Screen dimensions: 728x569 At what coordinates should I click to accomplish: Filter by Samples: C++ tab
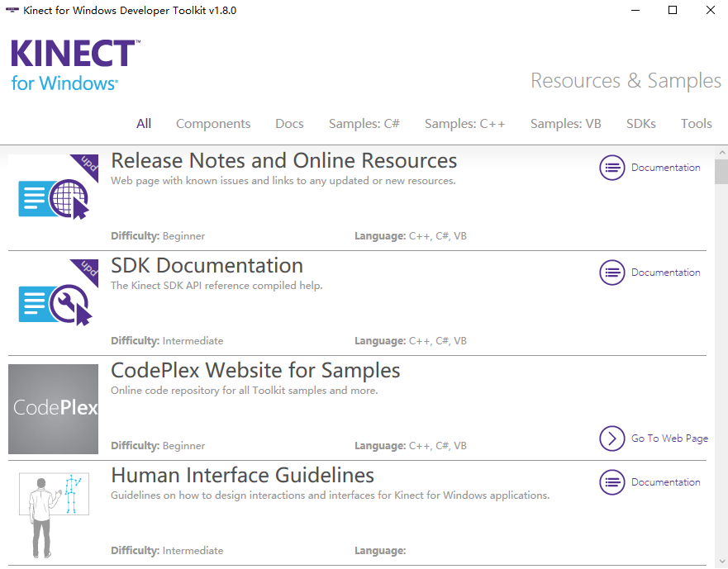pyautogui.click(x=464, y=124)
